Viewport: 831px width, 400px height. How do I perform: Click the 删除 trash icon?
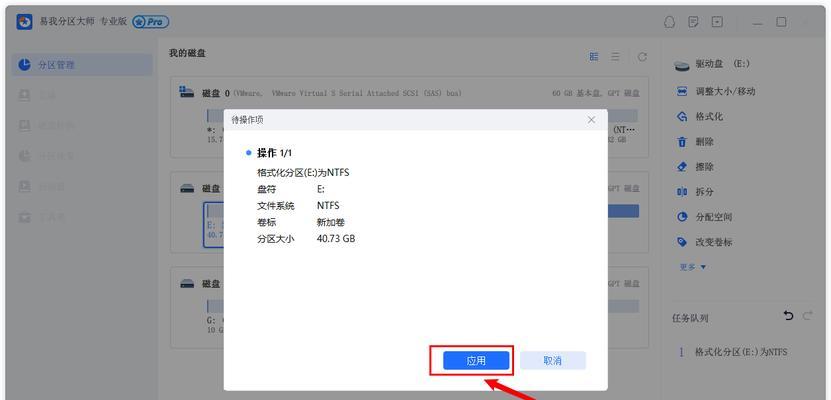tap(682, 142)
